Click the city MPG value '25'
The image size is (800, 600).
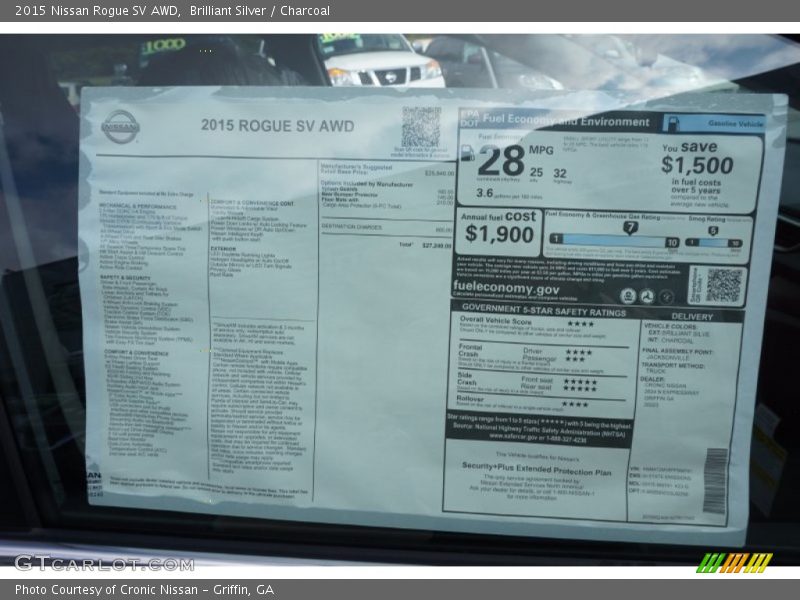click(536, 172)
